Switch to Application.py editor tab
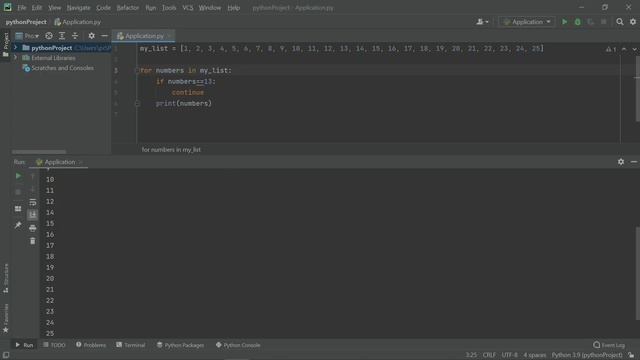640x360 pixels. tap(143, 36)
